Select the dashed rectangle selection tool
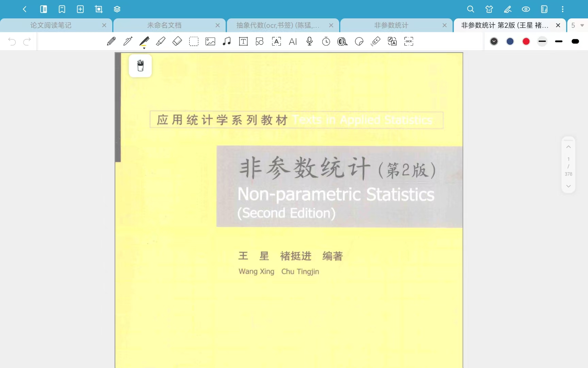The width and height of the screenshot is (588, 368). 194,42
